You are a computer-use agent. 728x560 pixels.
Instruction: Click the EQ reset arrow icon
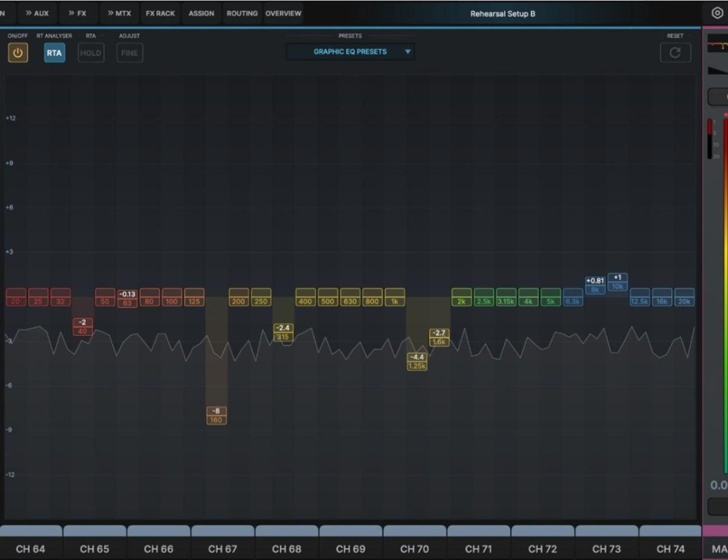675,53
